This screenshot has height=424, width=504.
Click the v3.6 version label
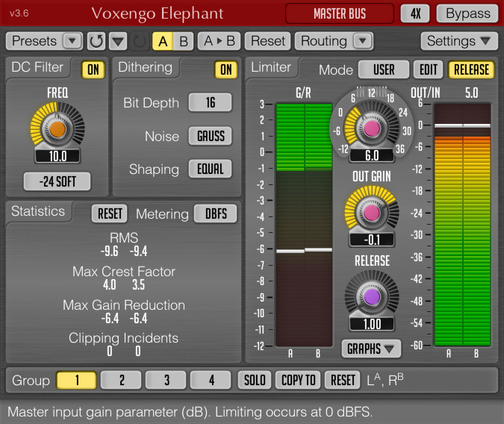(19, 13)
